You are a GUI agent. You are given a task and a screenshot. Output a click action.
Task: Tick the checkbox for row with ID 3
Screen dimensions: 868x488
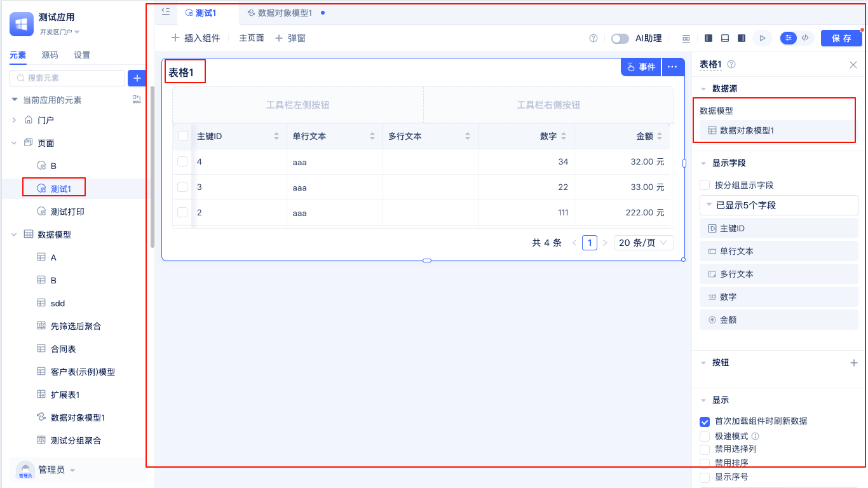[183, 187]
